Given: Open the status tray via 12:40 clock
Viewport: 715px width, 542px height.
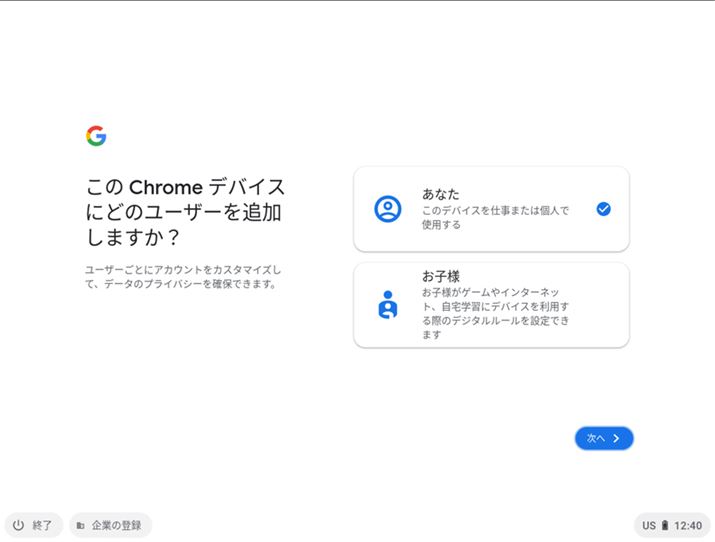Looking at the screenshot, I should tap(688, 526).
